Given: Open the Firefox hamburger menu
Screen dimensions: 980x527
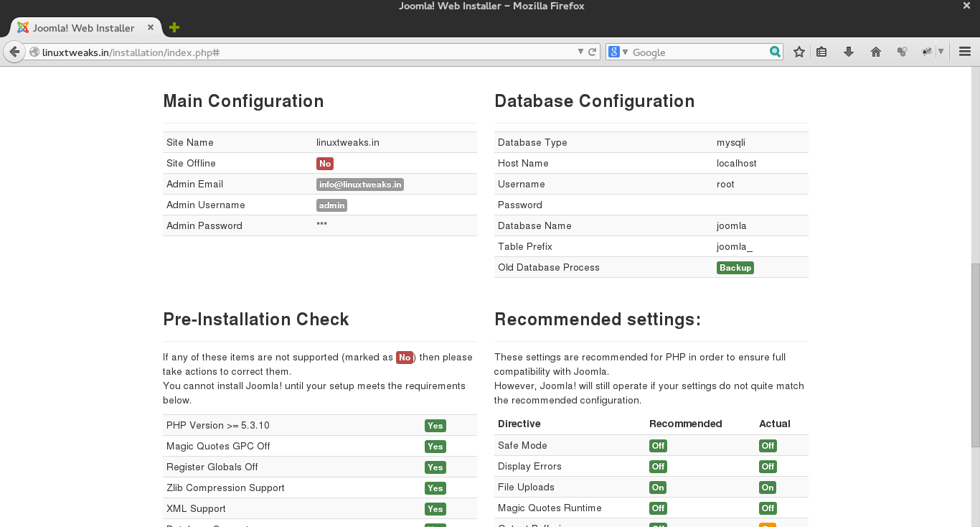Looking at the screenshot, I should [964, 52].
